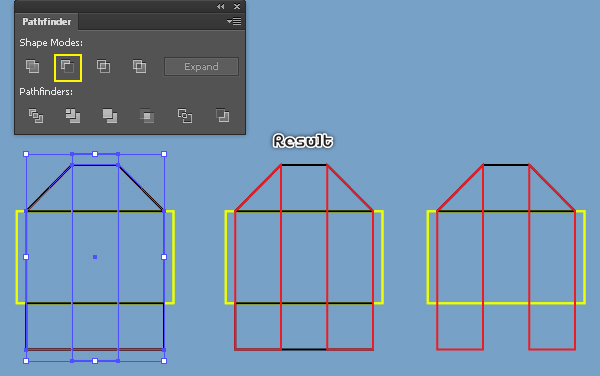This screenshot has width=600, height=376.
Task: Use the Trim pathfinder icon
Action: click(x=73, y=116)
